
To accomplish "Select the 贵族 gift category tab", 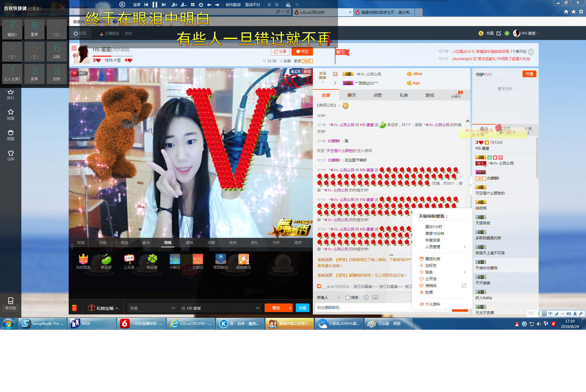I will coord(233,243).
